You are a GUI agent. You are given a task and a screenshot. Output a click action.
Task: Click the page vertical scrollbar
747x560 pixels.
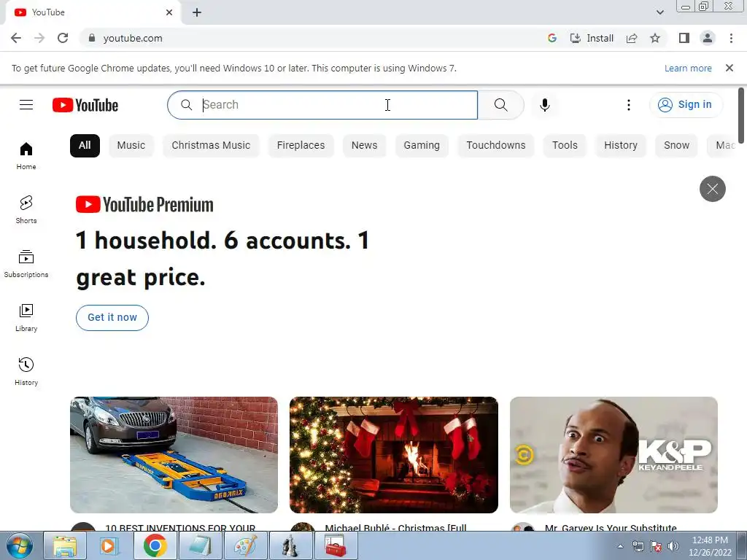click(741, 115)
